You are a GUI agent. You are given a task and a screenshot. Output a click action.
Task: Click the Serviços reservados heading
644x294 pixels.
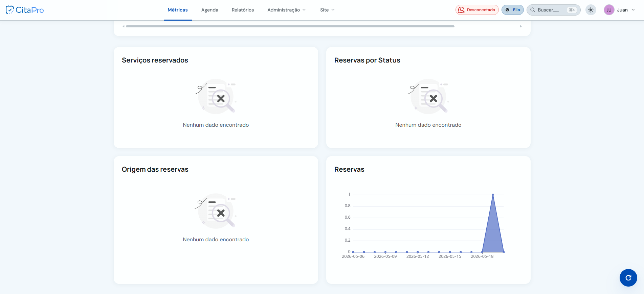tap(155, 60)
